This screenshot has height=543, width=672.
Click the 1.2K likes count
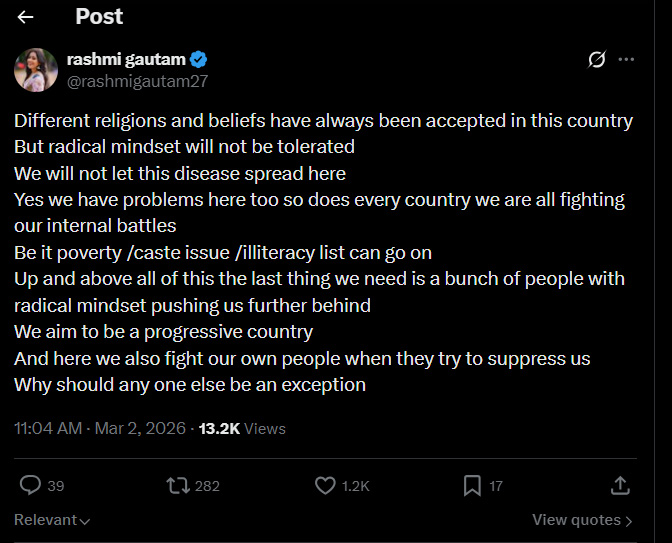[356, 486]
